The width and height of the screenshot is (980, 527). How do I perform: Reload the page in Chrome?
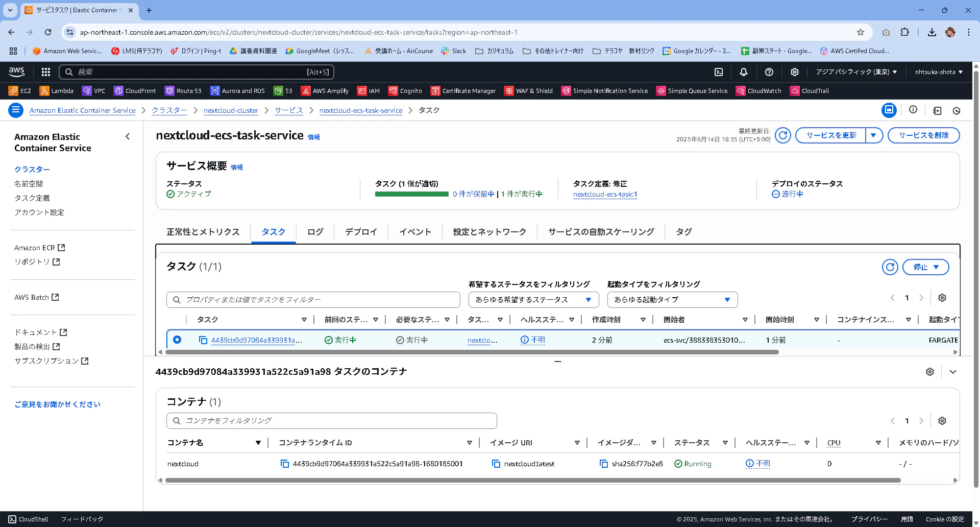48,32
